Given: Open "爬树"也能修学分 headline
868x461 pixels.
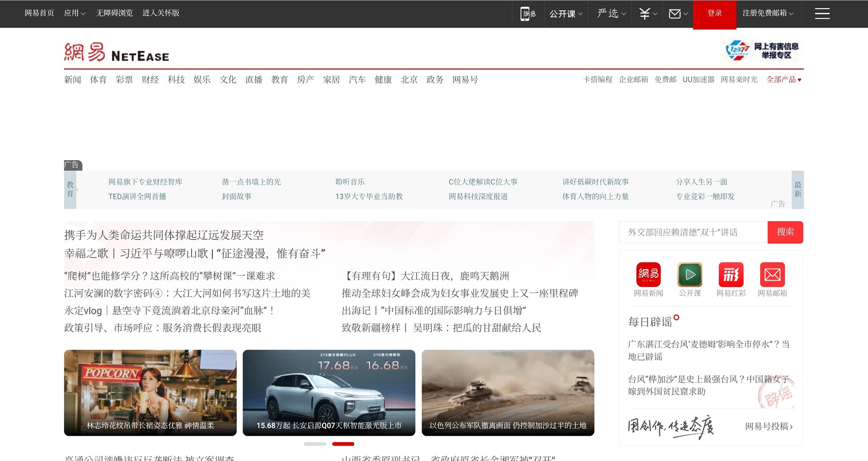Looking at the screenshot, I should click(x=170, y=276).
